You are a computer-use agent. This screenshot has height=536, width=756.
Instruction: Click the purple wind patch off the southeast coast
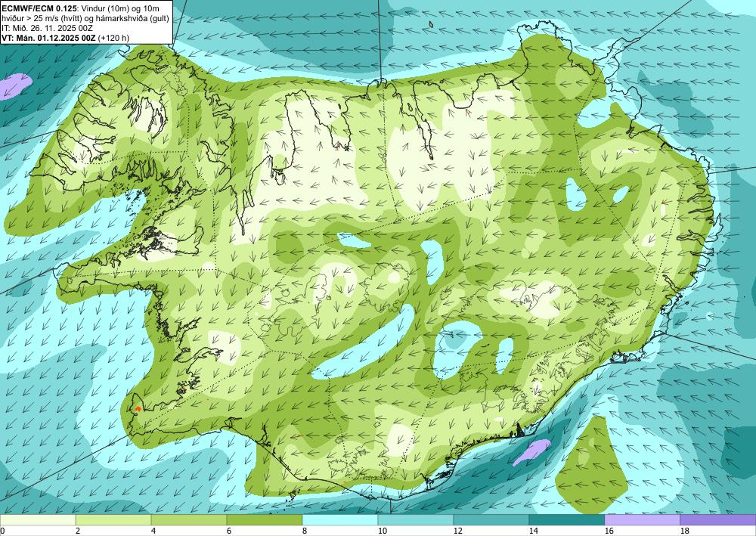531,452
